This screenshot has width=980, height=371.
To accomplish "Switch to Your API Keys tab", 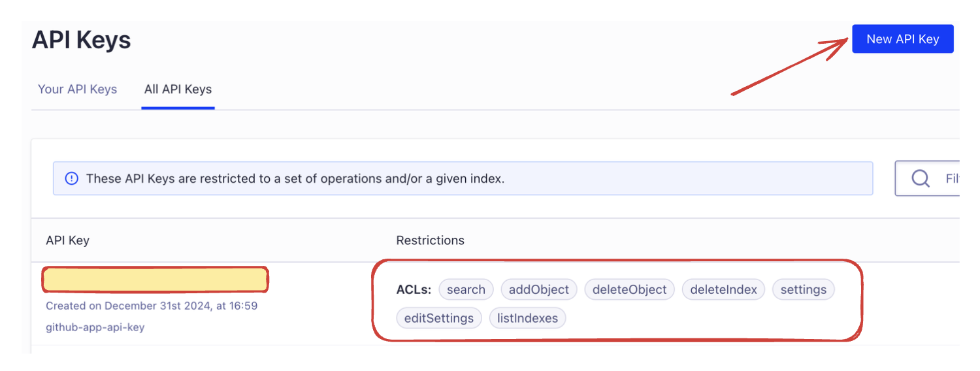I will [x=77, y=89].
